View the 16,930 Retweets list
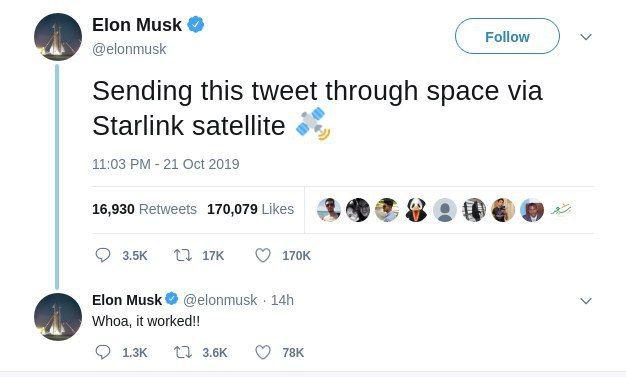The width and height of the screenshot is (626, 377). click(x=144, y=209)
